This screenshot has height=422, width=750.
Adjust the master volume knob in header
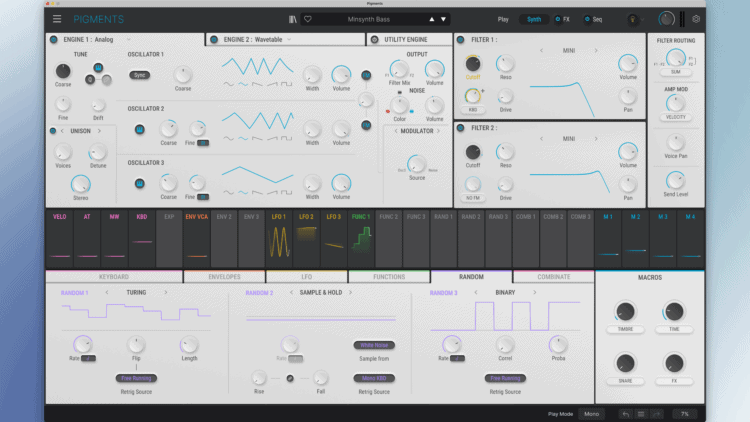coord(666,19)
